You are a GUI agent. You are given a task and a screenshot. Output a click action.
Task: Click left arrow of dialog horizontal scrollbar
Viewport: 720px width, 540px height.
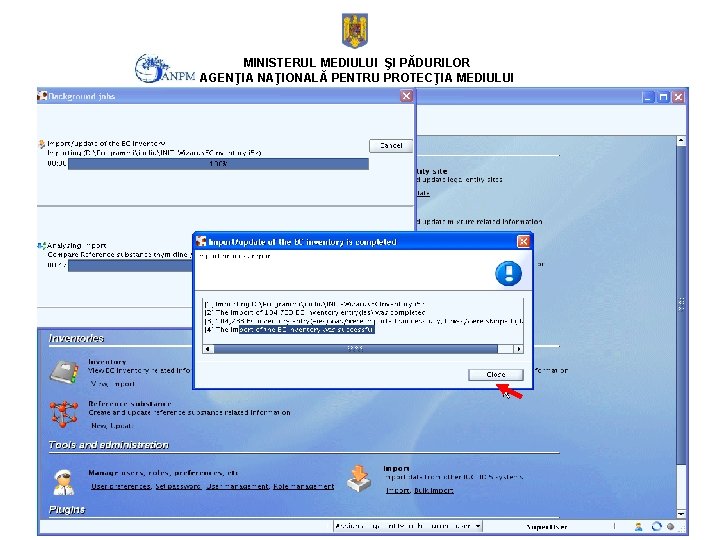(x=208, y=349)
